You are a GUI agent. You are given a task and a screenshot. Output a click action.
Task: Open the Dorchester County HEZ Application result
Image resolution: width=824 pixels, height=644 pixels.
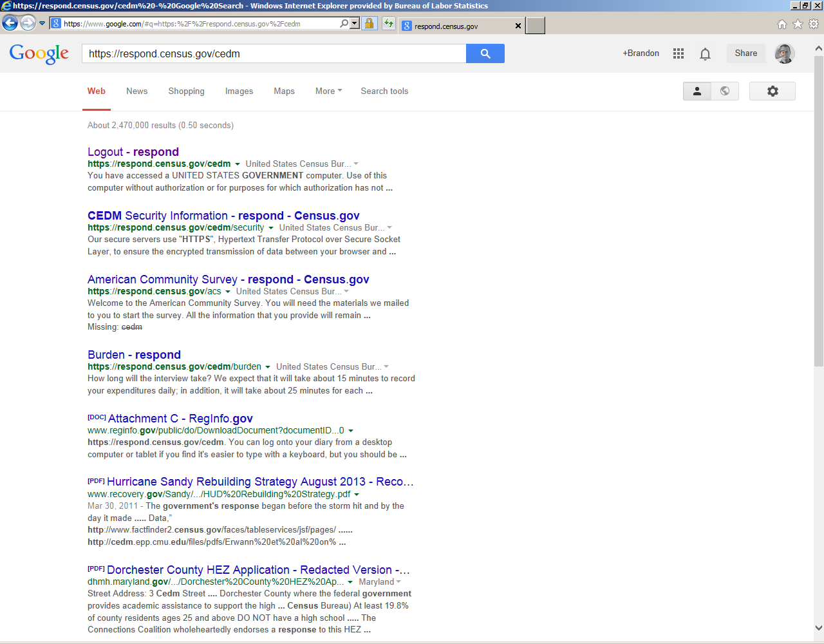click(258, 570)
